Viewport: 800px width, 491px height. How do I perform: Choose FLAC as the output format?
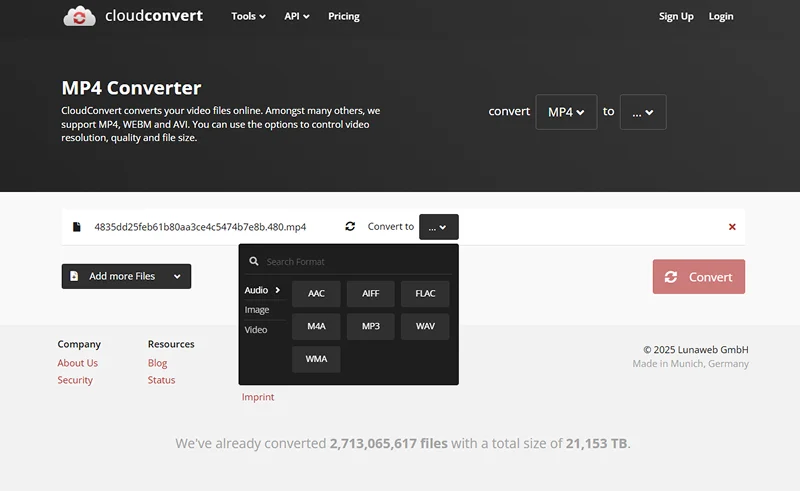click(x=425, y=293)
